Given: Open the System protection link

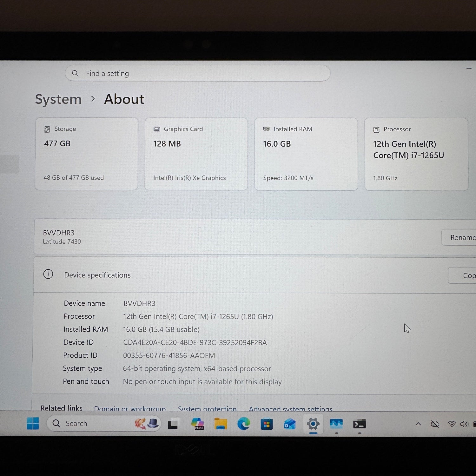Looking at the screenshot, I should click(207, 408).
